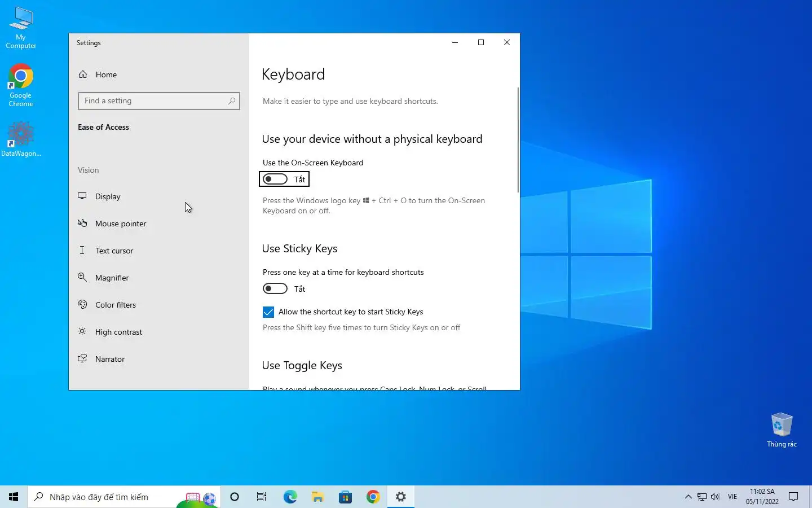Maximize the Settings window
This screenshot has width=812, height=508.
pos(481,42)
